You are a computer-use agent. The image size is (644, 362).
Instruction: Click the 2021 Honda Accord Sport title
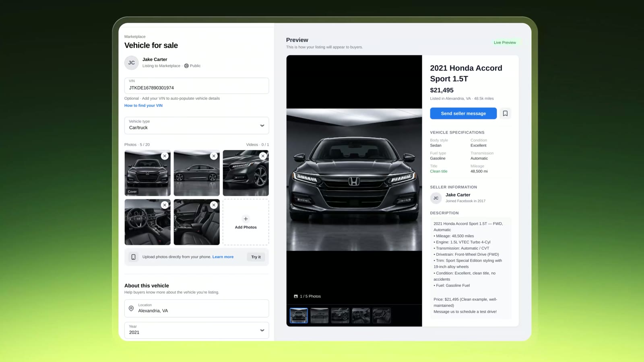click(466, 74)
